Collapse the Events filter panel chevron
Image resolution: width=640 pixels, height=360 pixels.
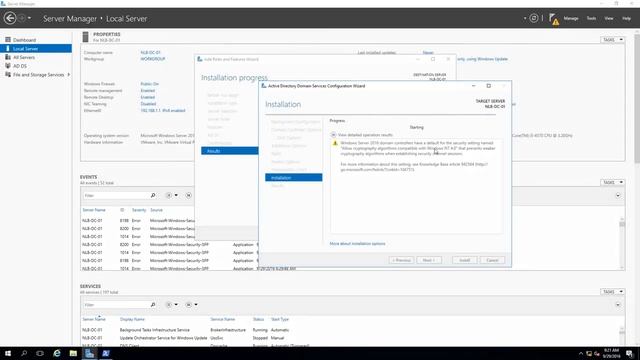tap(618, 196)
